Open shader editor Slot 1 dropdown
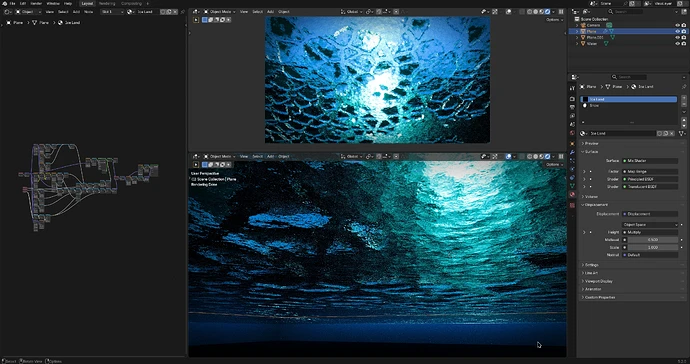690x364 pixels. click(112, 12)
